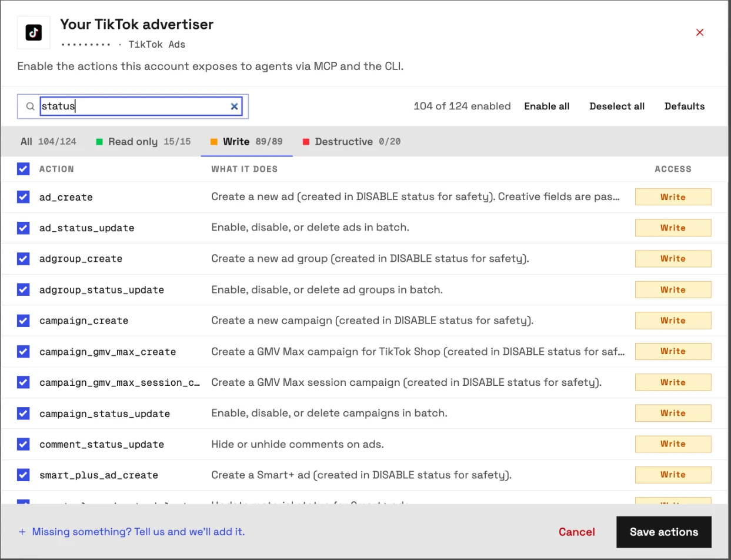Open the Destructive tab
Viewport: 731px width, 560px height.
[x=351, y=142]
